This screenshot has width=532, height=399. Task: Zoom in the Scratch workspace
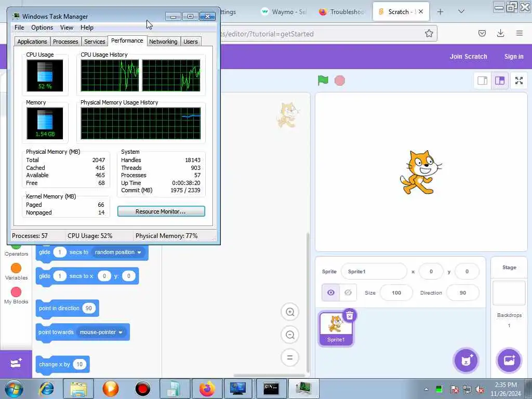pos(290,312)
